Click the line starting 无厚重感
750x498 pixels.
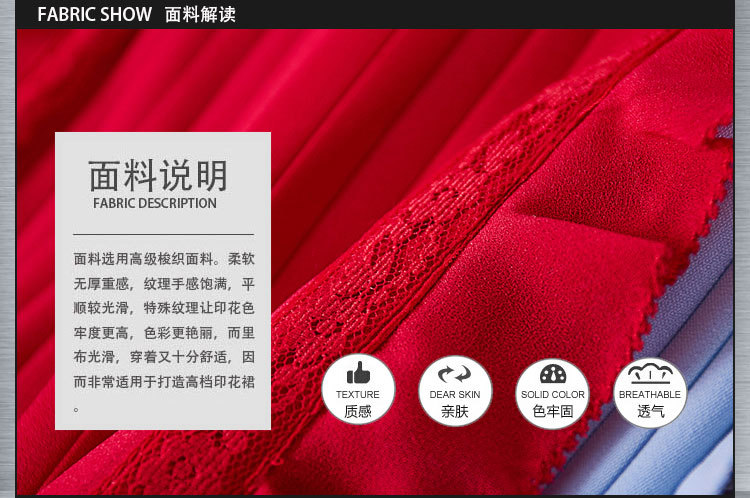pyautogui.click(x=164, y=284)
